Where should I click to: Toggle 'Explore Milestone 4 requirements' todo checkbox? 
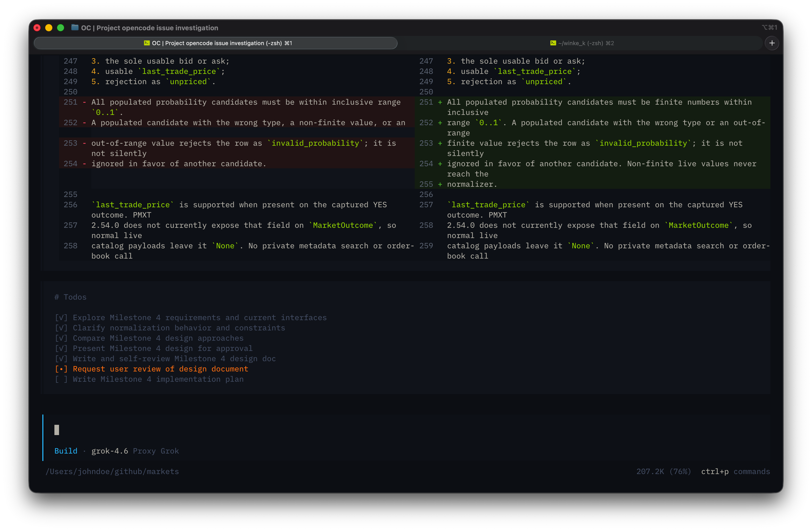(61, 318)
